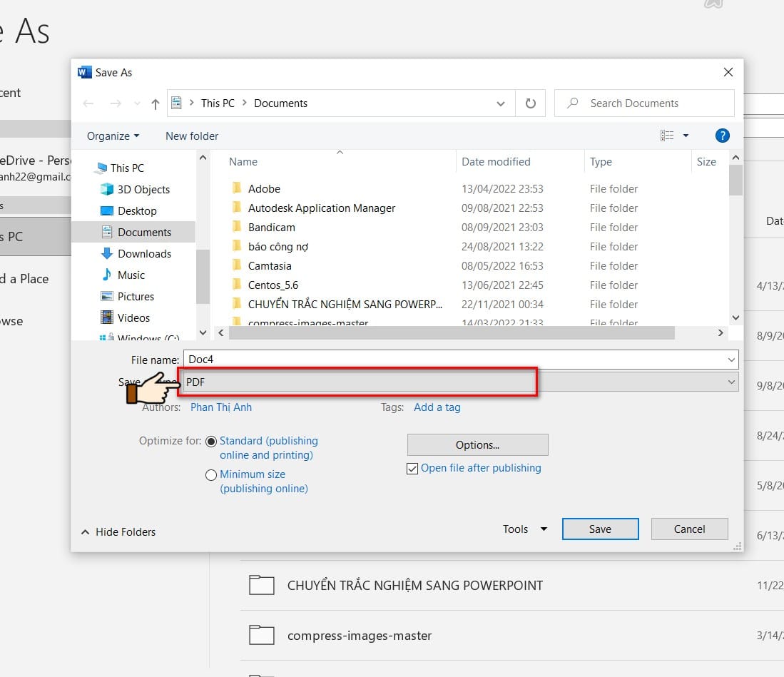The image size is (784, 677).
Task: Click the Refresh icon beside address bar
Action: (531, 103)
